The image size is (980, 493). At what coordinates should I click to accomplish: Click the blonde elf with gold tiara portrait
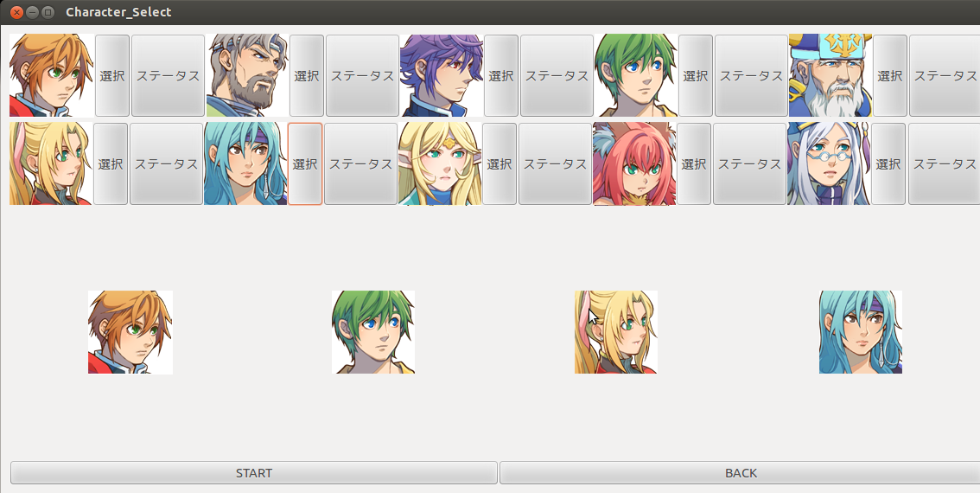(439, 164)
